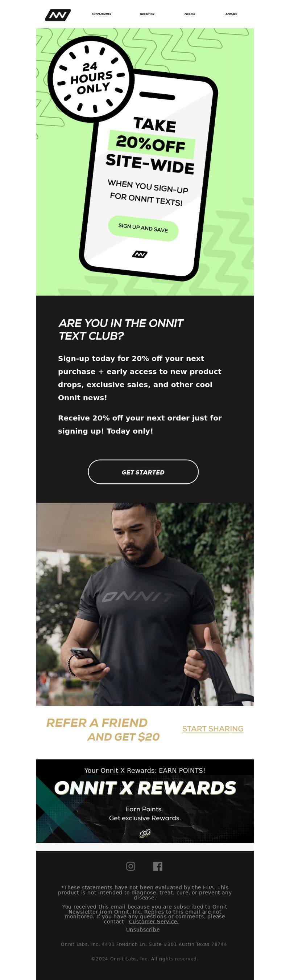Click the Get Started button
This screenshot has width=290, height=980.
tap(143, 472)
